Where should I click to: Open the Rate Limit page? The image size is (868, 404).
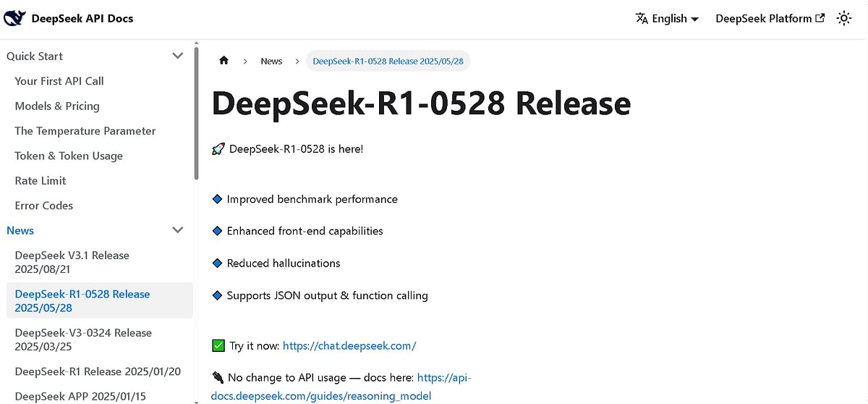[41, 180]
